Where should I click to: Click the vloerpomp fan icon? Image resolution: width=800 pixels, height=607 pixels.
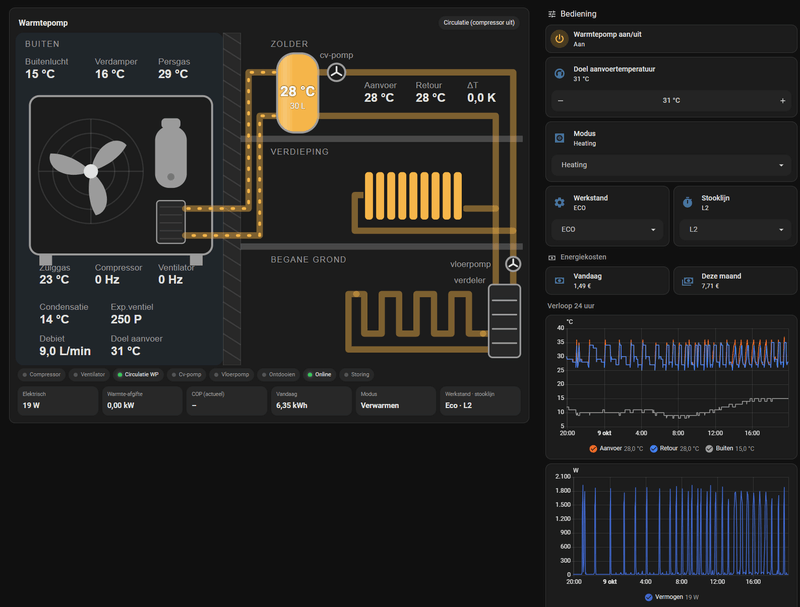[x=513, y=264]
